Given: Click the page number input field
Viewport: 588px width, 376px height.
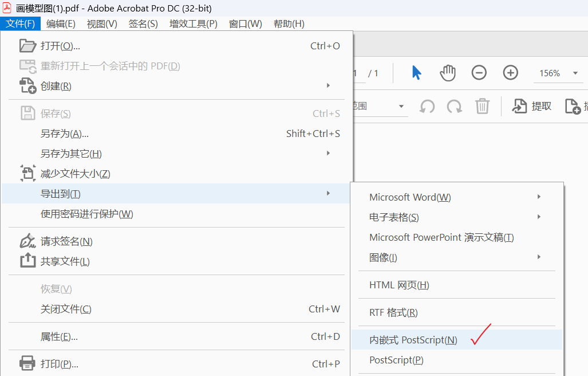Looking at the screenshot, I should click(x=356, y=73).
